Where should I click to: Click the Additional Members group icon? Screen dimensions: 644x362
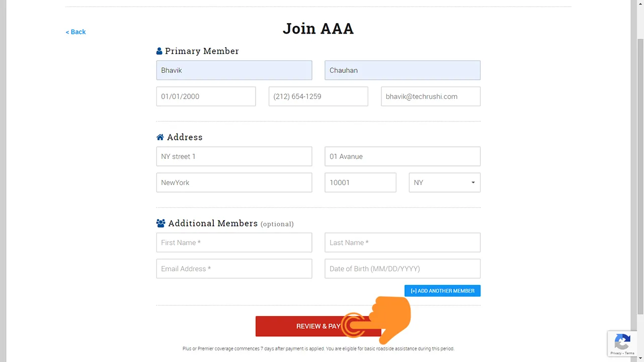pyautogui.click(x=161, y=223)
